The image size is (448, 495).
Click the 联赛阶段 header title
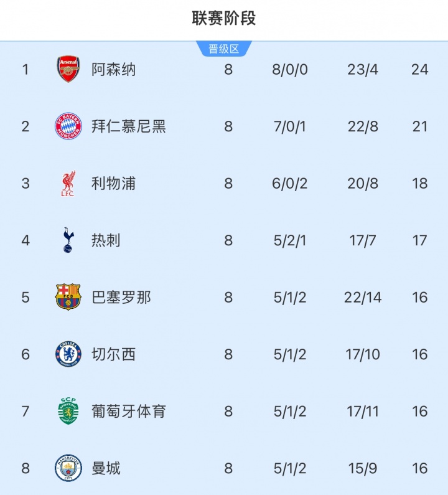[x=224, y=18]
